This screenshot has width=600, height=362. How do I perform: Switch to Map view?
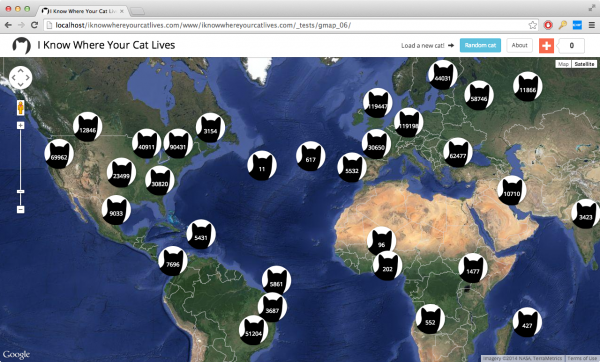[x=563, y=64]
